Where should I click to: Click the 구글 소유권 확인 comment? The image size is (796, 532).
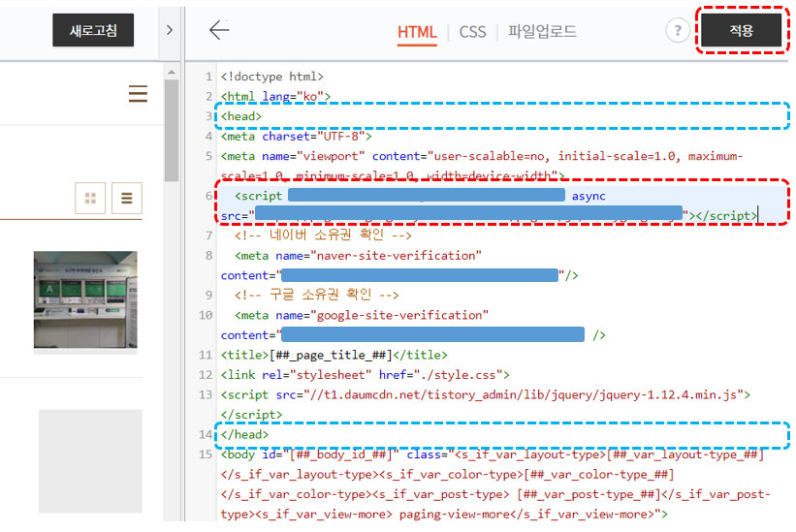[x=317, y=295]
